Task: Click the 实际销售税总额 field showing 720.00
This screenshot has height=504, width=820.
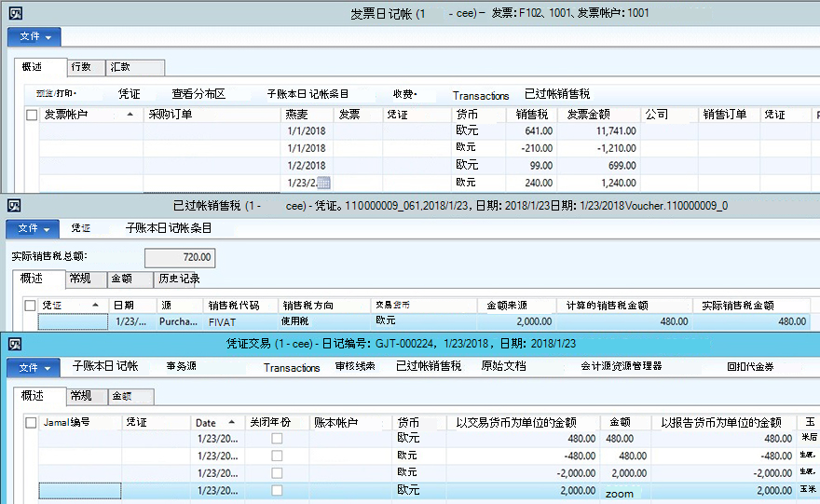Action: [180, 257]
